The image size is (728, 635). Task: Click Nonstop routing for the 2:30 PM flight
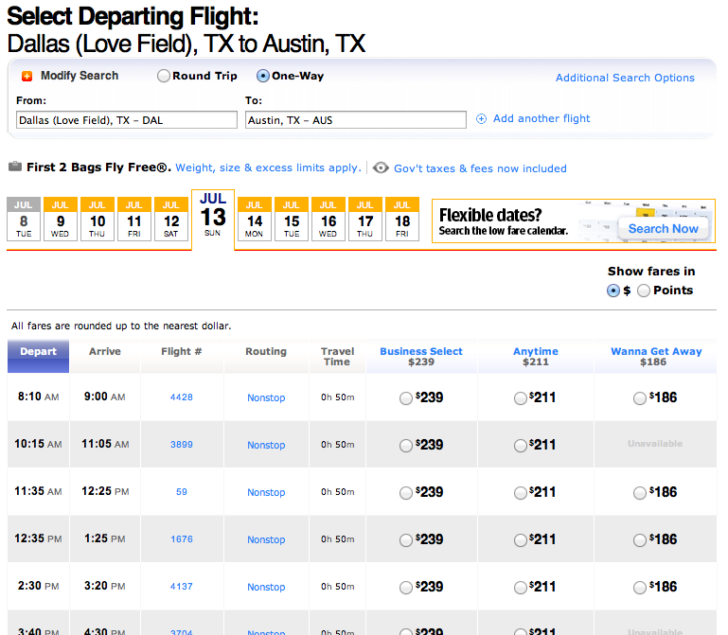click(266, 587)
